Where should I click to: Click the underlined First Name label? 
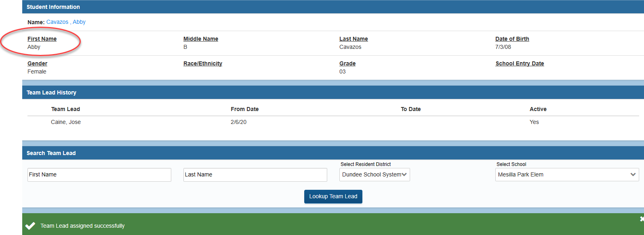pyautogui.click(x=42, y=39)
